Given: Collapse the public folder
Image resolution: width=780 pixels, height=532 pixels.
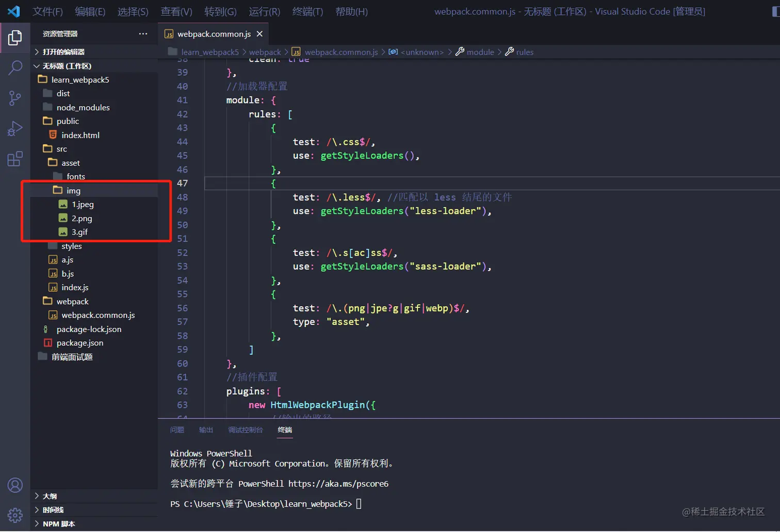Looking at the screenshot, I should 94,121.
